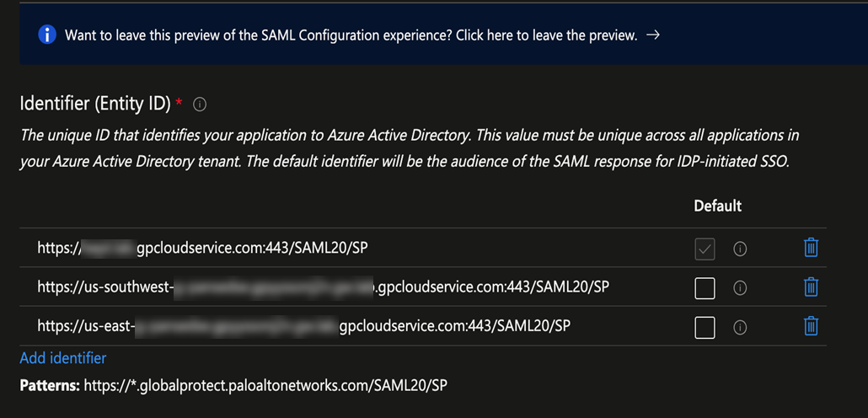
Task: Click the Identifier (Entity ID) heading
Action: pyautogui.click(x=94, y=104)
